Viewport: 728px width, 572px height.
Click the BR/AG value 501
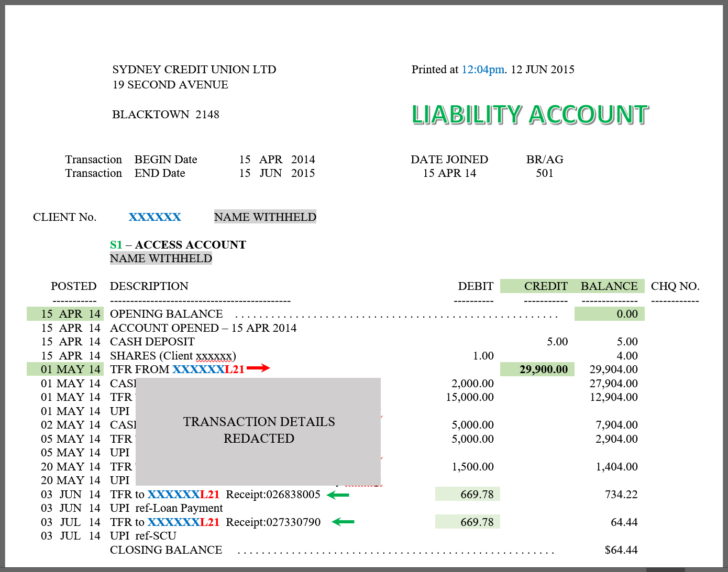coord(545,173)
